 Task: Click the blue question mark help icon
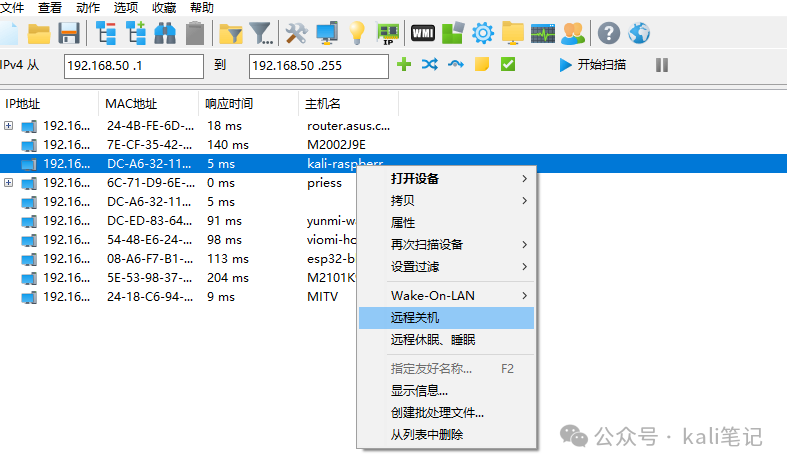tap(608, 33)
